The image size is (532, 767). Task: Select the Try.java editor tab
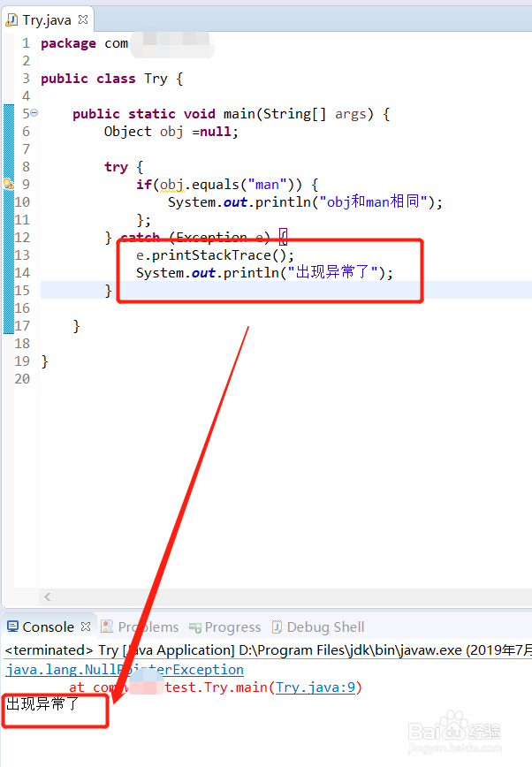[47, 20]
